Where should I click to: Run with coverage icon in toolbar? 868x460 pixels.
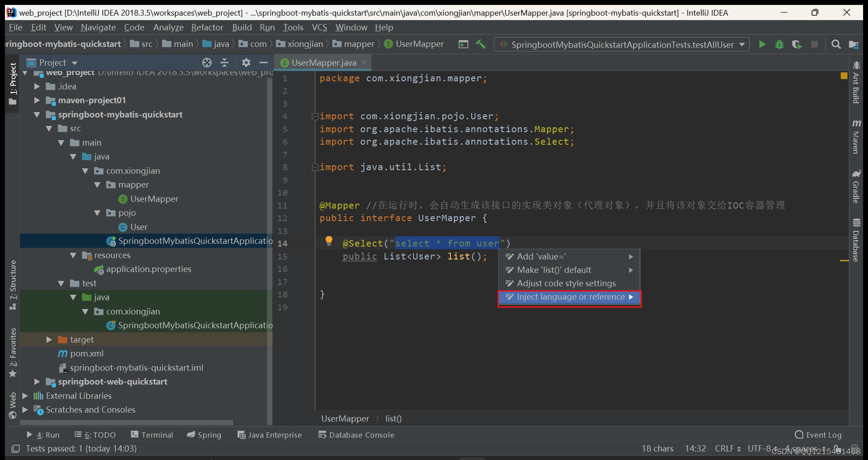[x=796, y=44]
